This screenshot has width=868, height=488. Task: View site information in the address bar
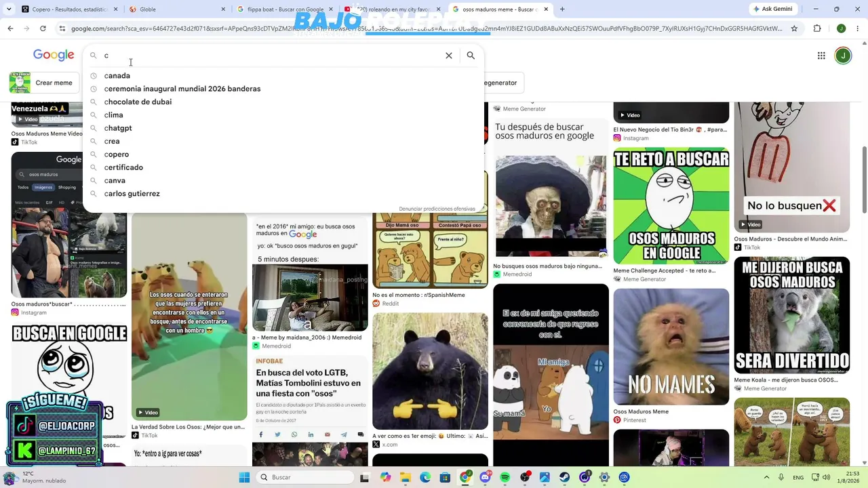coord(62,28)
